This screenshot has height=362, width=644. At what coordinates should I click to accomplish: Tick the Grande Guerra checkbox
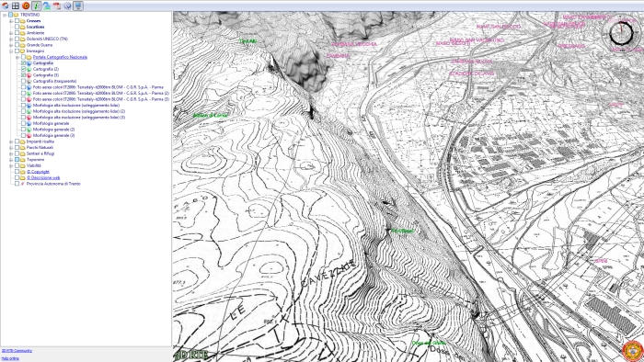(x=17, y=45)
